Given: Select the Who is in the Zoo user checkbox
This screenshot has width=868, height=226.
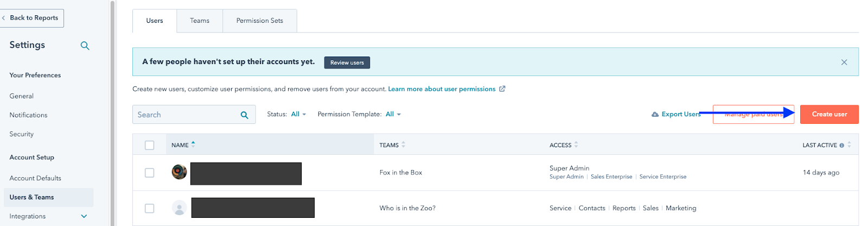Looking at the screenshot, I should click(150, 208).
